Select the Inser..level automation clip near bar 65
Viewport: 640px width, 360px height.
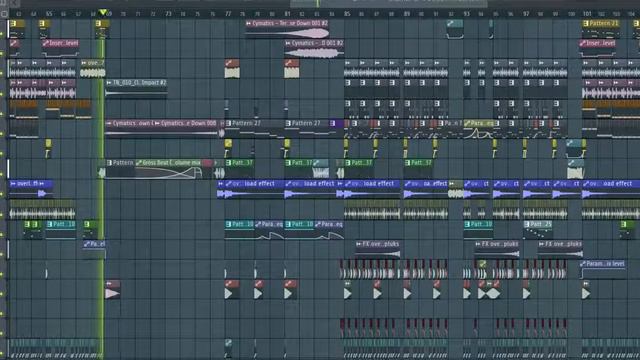point(60,48)
